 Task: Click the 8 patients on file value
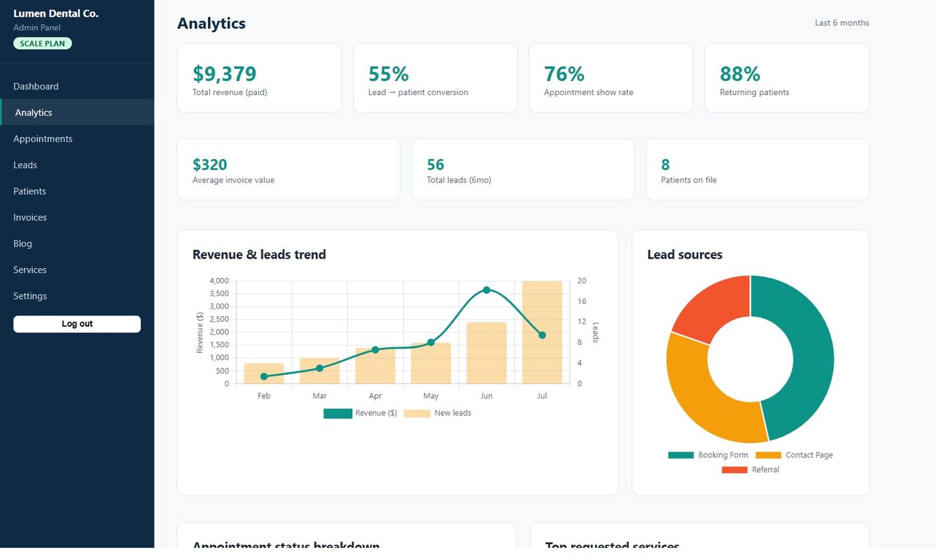(x=665, y=164)
